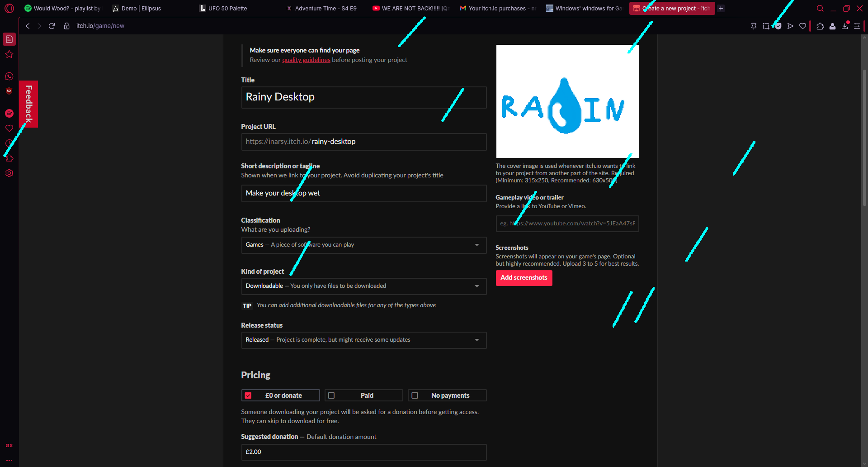Screen dimensions: 868x467
Task: Open the news/speed dial sidebar icon
Action: click(x=9, y=39)
